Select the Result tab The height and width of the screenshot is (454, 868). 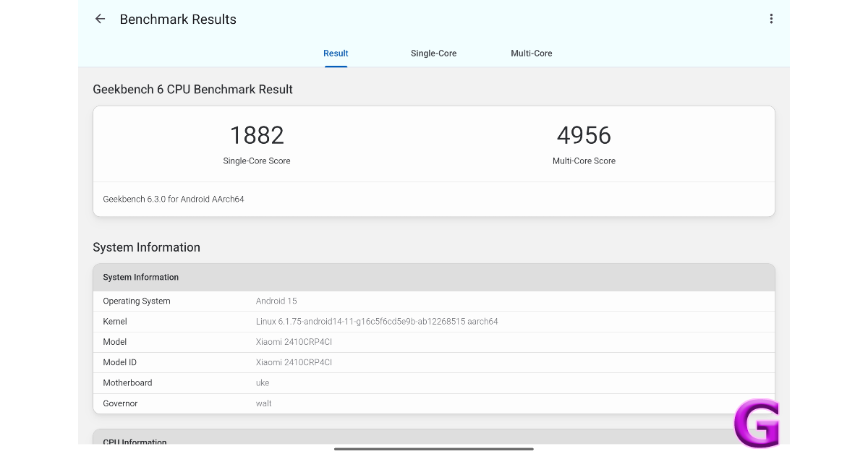(335, 53)
